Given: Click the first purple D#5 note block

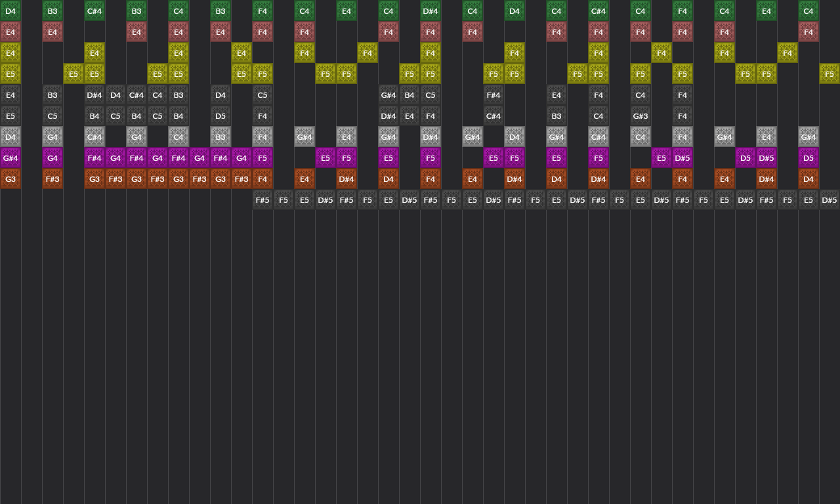Looking at the screenshot, I should pyautogui.click(x=682, y=158).
